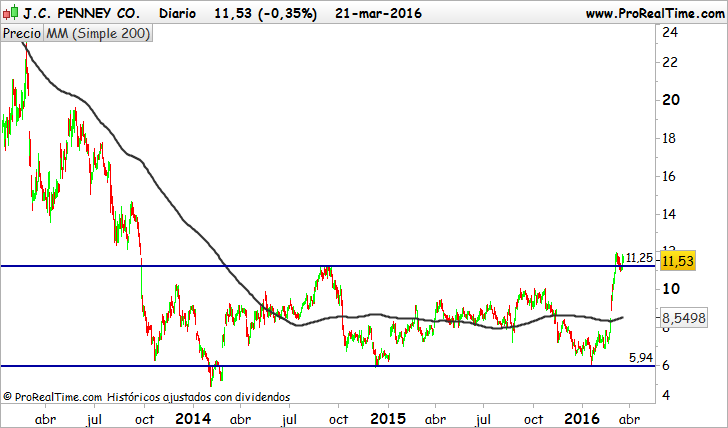Image resolution: width=728 pixels, height=428 pixels.
Task: Click the price 11,53 (-0,35%) in header
Action: [266, 13]
